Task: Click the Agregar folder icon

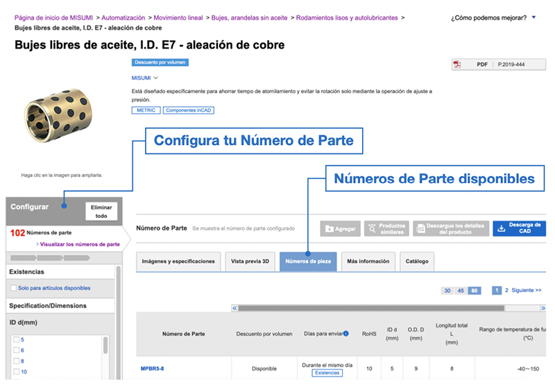Action: click(x=330, y=229)
